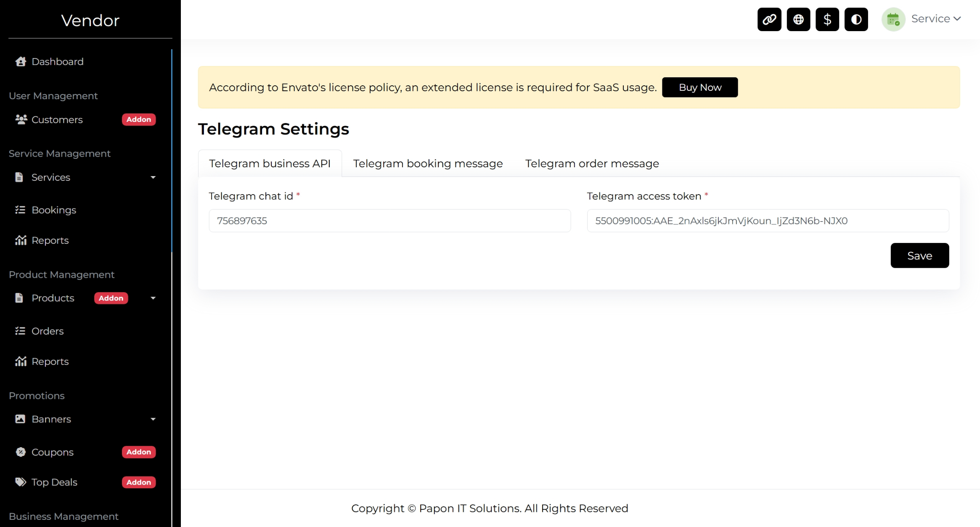Click the Telegram chat id field
Image resolution: width=980 pixels, height=527 pixels.
[389, 221]
